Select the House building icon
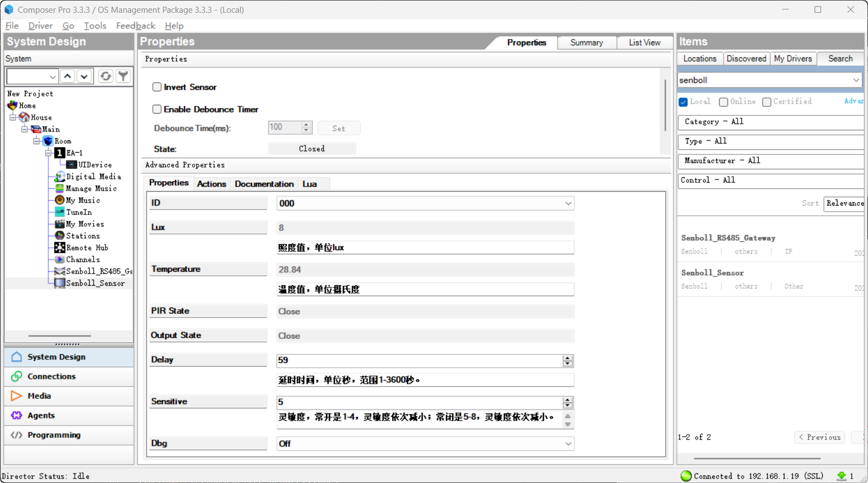 pos(24,117)
